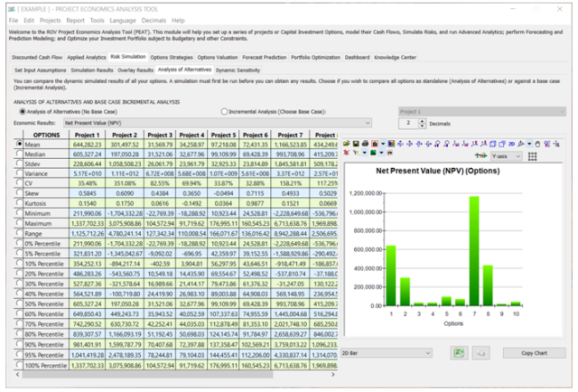Image resolution: width=578 pixels, height=392 pixels.
Task: Click the red X icon in chart toolbar
Action: coord(347,153)
